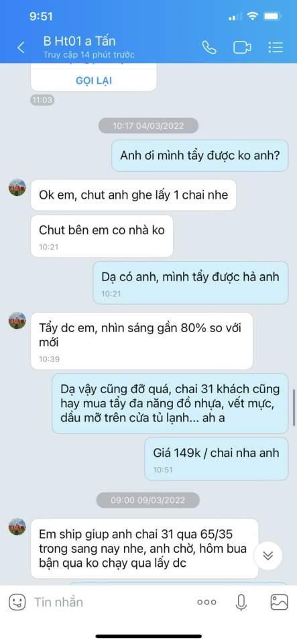Click the chat scrollbar handle on right edge
This screenshot has width=297, height=644.
coord(294,407)
